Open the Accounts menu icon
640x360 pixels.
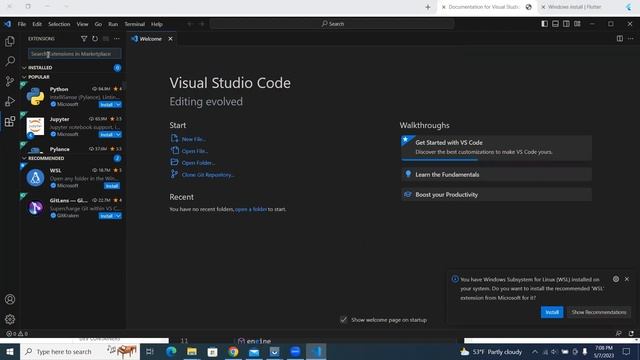(10, 299)
